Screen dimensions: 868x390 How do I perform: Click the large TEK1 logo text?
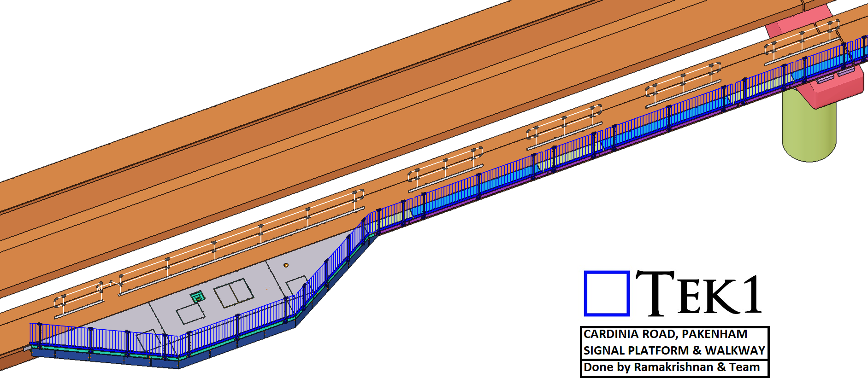[699, 293]
